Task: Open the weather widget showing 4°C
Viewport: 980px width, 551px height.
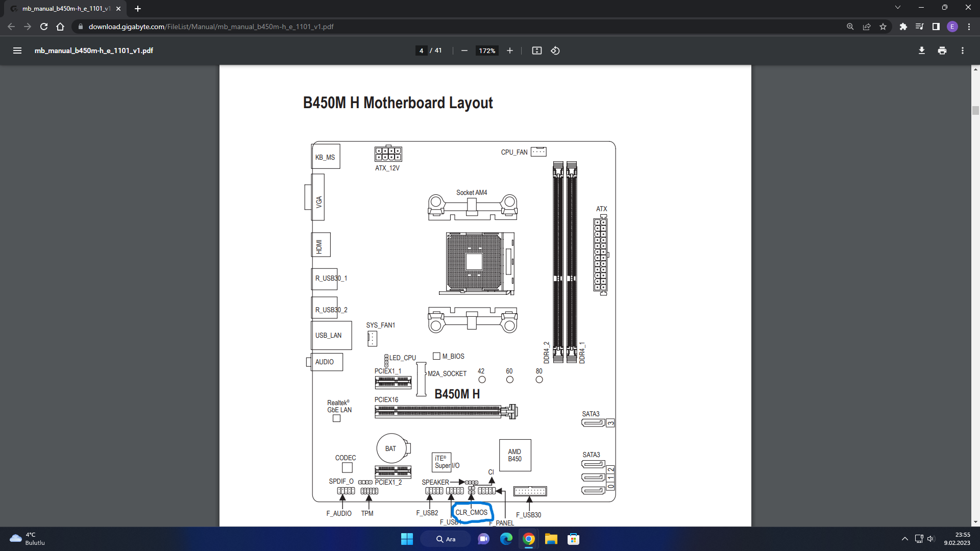Action: click(28, 539)
